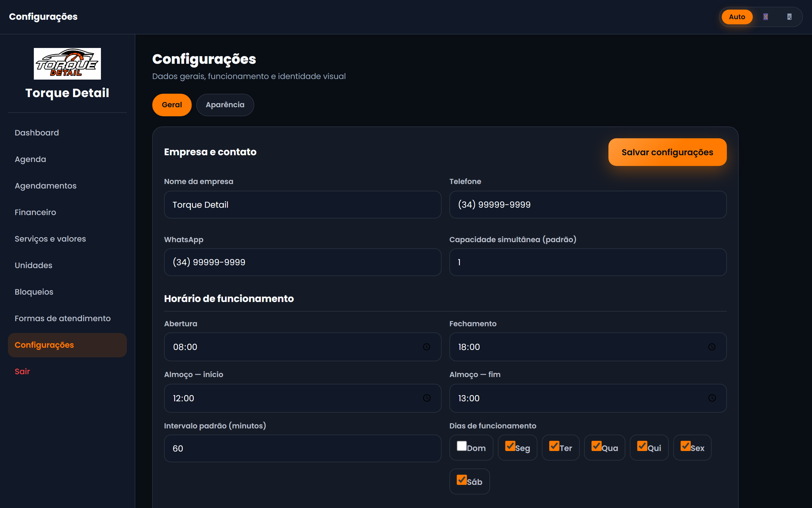The width and height of the screenshot is (812, 508).
Task: Open Financeiro in the sidebar
Action: pyautogui.click(x=67, y=212)
